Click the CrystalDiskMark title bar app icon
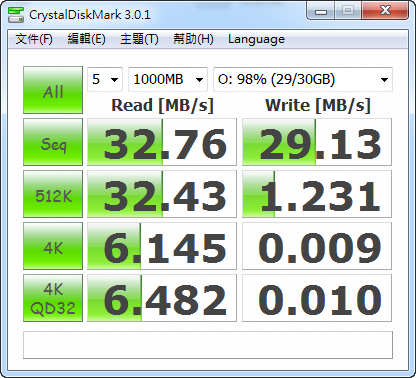Image resolution: width=416 pixels, height=378 pixels. pos(16,15)
